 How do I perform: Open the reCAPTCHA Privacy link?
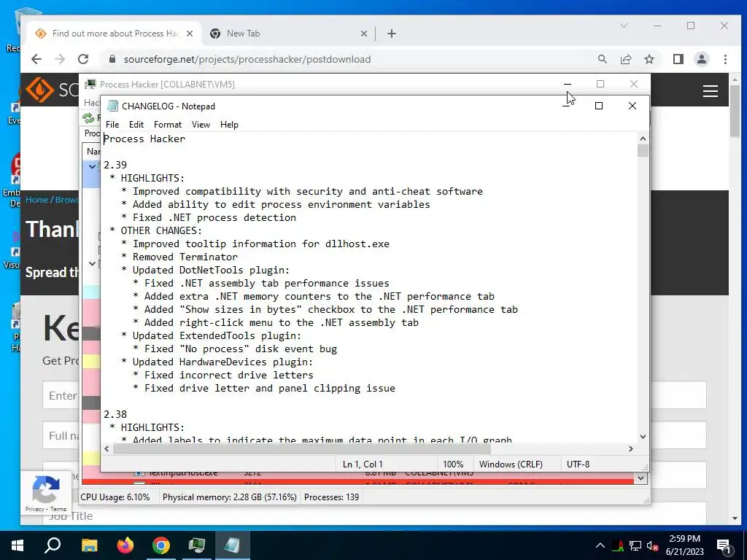click(x=34, y=509)
